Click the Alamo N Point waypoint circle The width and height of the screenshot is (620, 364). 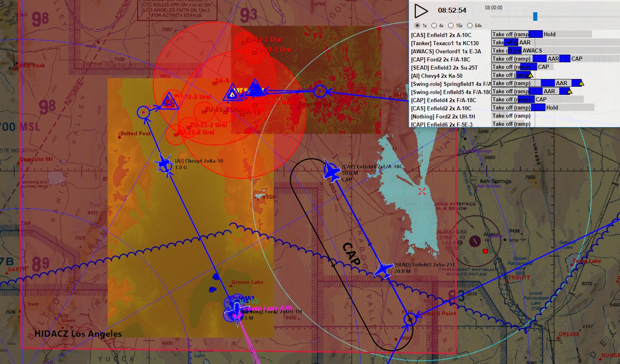410,319
